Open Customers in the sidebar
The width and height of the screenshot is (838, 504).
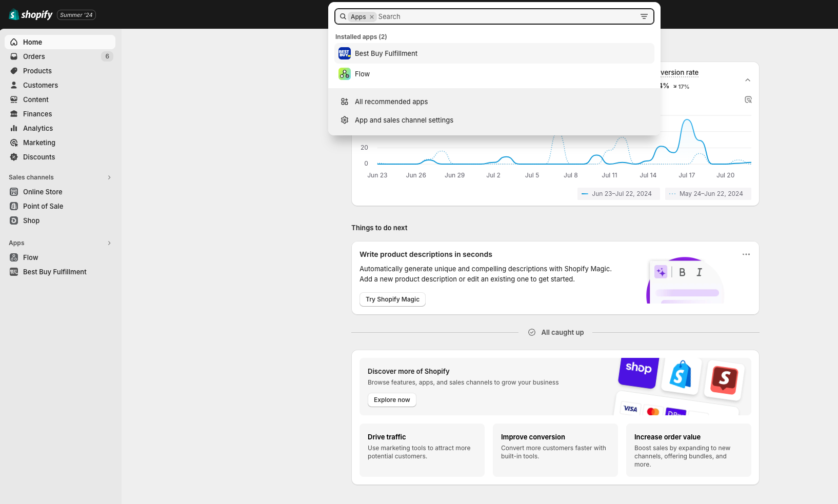point(60,85)
